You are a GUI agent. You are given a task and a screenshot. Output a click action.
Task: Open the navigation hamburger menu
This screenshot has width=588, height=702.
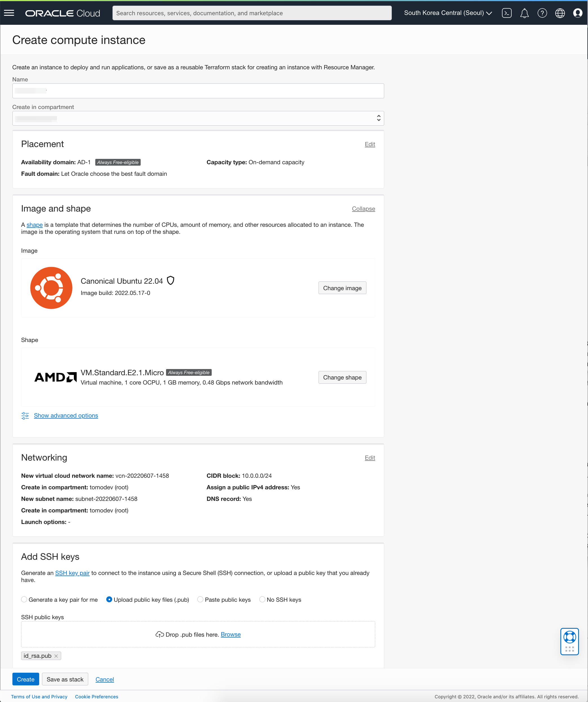(x=9, y=13)
